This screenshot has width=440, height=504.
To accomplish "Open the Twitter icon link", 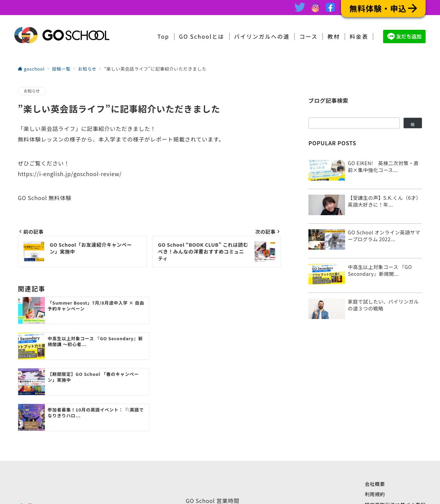I will click(x=300, y=7).
